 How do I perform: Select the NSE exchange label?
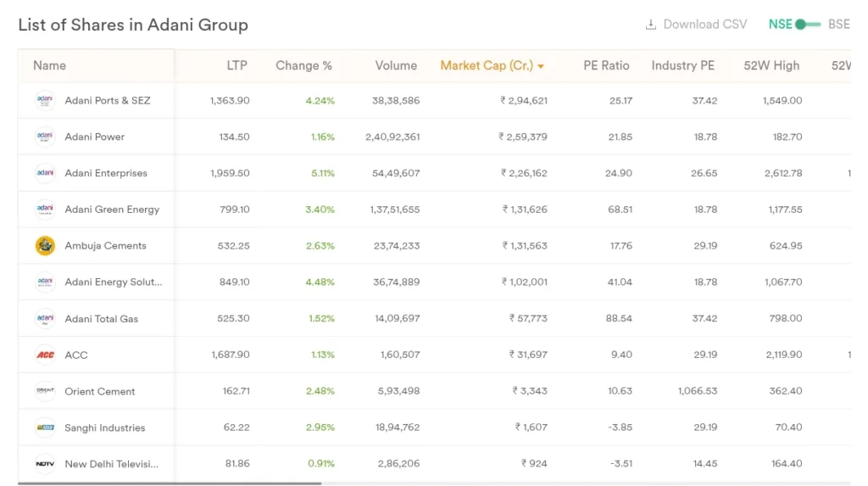pos(780,25)
